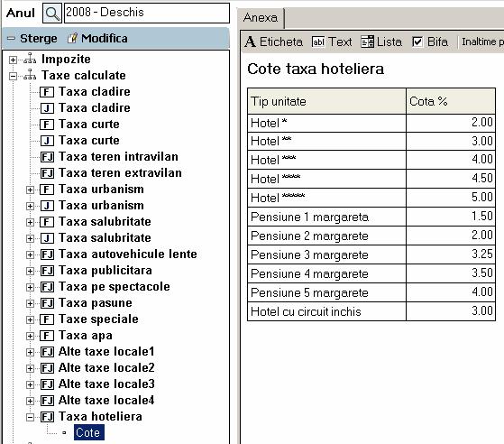
Task: Switch to the Anexa tab
Action: 261,17
